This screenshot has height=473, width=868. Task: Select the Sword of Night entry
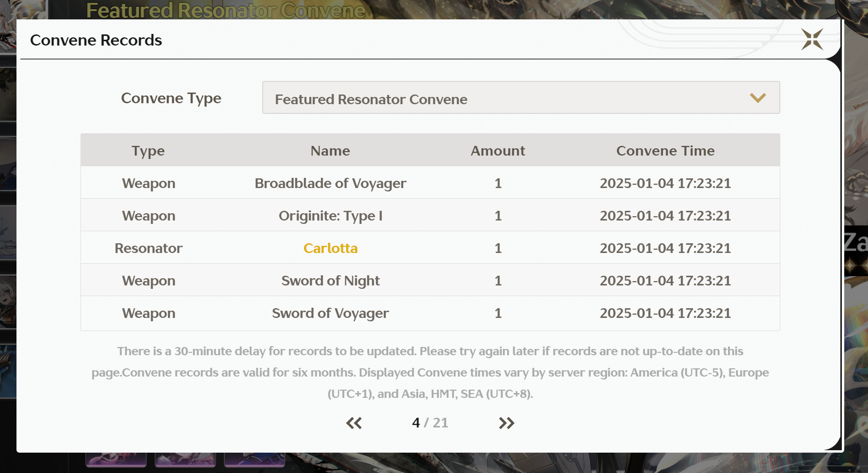click(x=331, y=281)
